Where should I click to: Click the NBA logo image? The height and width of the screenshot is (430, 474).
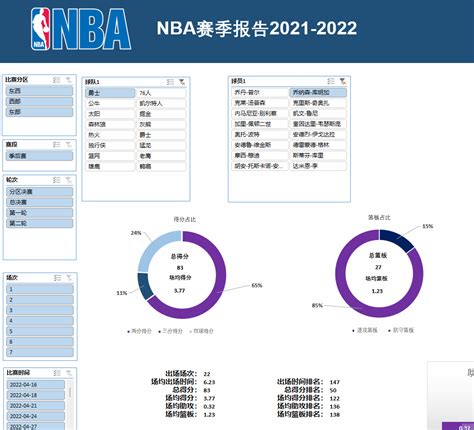[x=81, y=29]
